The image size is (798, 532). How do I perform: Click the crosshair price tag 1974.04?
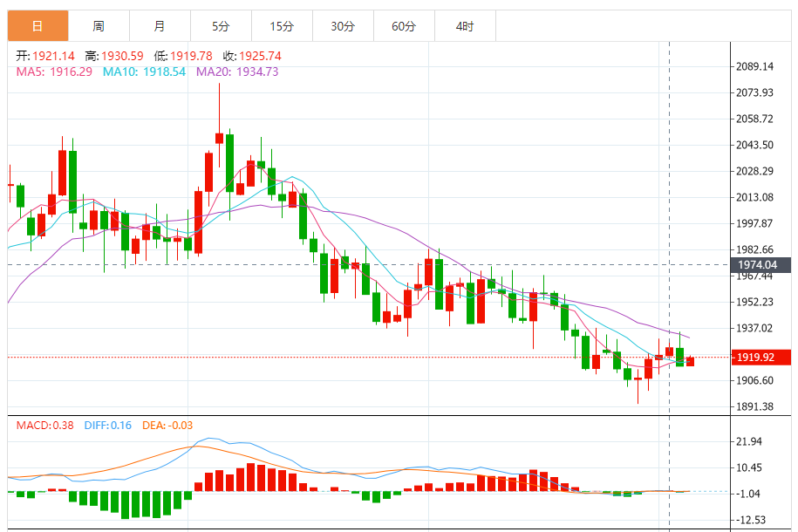coord(760,265)
